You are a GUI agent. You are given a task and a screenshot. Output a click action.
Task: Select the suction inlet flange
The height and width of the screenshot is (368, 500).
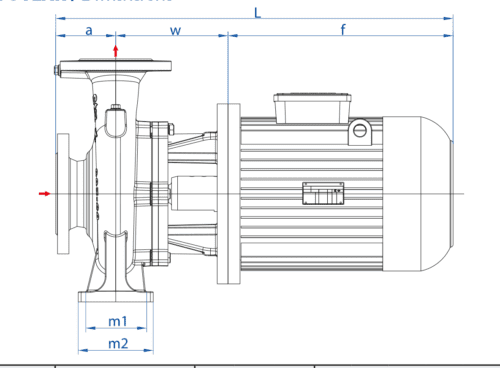(63, 194)
